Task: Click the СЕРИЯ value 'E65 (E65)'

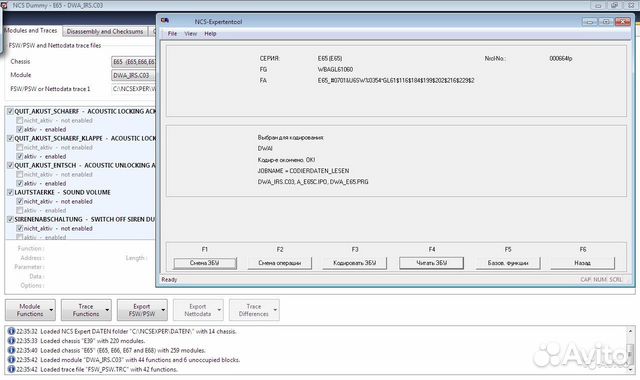Action: pos(330,58)
